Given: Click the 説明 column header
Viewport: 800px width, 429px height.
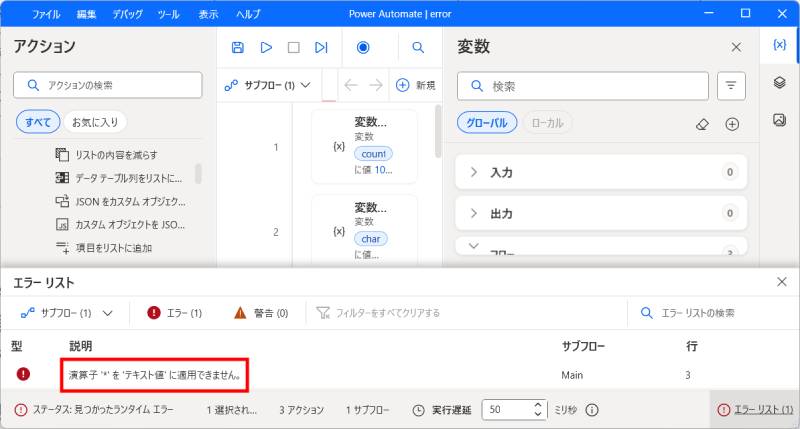Looking at the screenshot, I should (x=81, y=346).
